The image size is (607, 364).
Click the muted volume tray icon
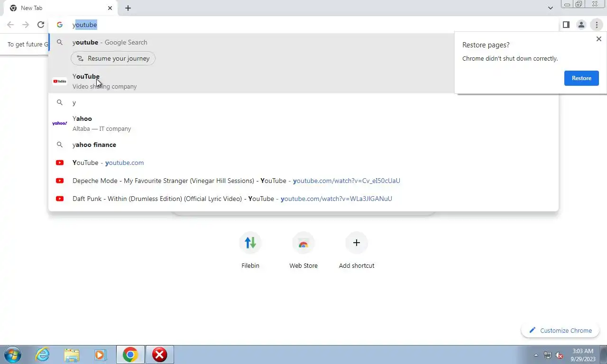[x=560, y=355]
